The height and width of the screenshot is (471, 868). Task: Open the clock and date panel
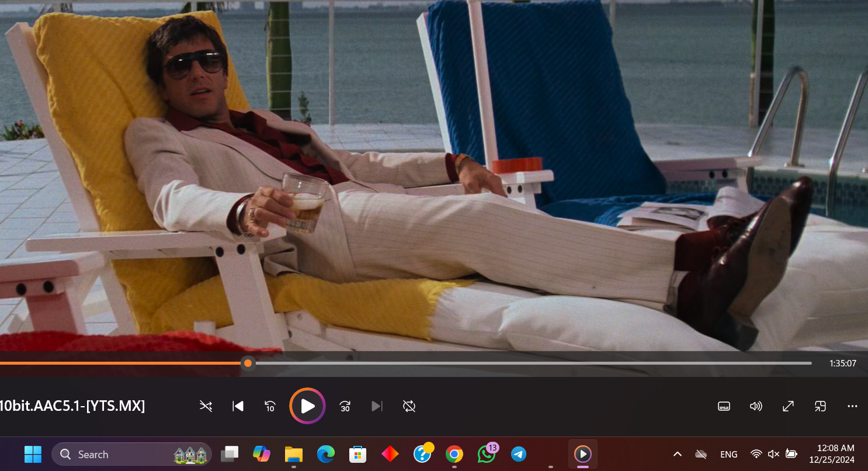pos(832,454)
